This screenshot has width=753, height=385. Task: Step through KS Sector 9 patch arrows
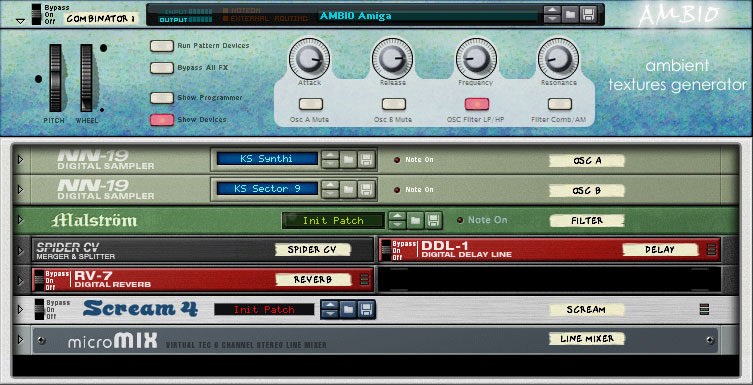330,189
